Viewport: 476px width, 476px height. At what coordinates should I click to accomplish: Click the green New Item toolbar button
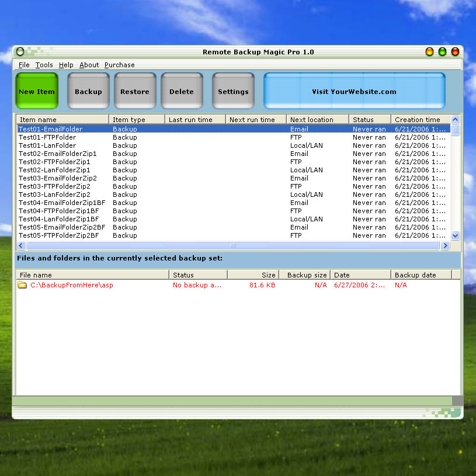36,91
